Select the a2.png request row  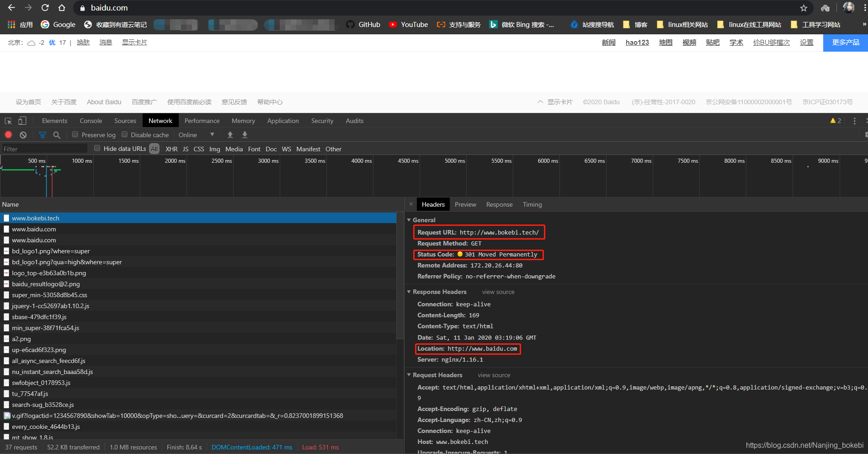point(198,339)
